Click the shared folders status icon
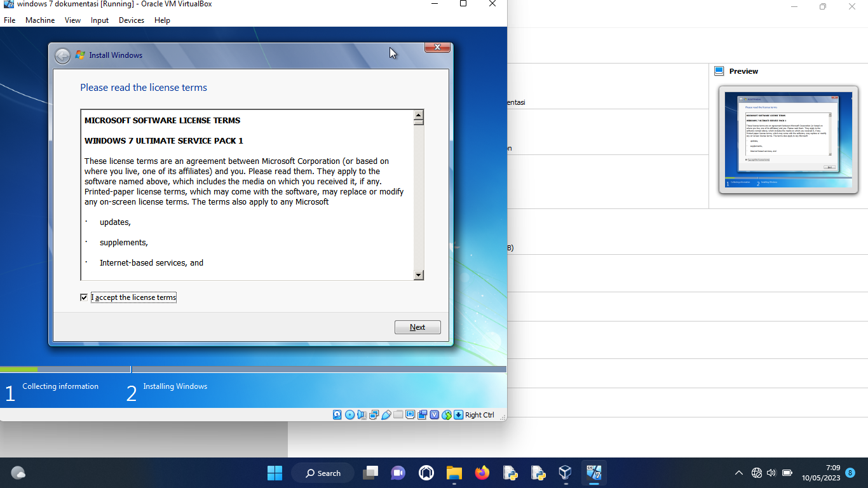The width and height of the screenshot is (868, 488). point(398,414)
